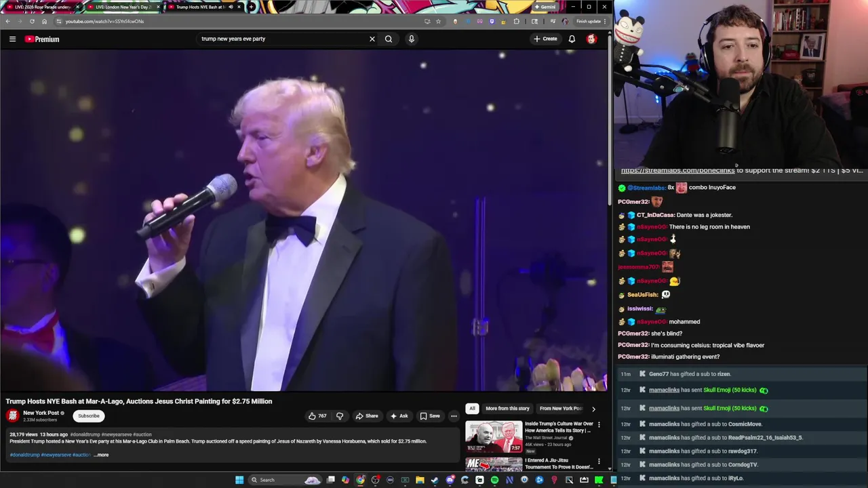Open Task View on the taskbar
868x488 pixels.
pos(330,480)
